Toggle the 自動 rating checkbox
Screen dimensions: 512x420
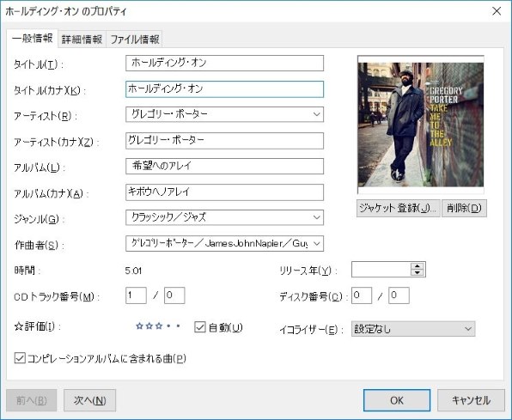pos(200,327)
